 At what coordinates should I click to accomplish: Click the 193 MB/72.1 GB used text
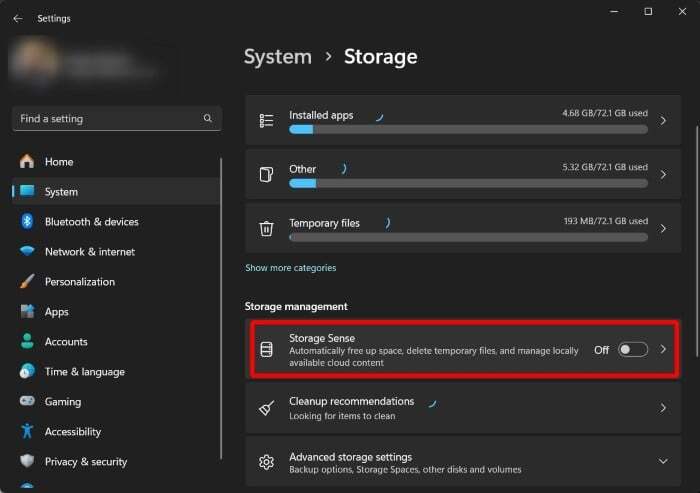point(605,221)
